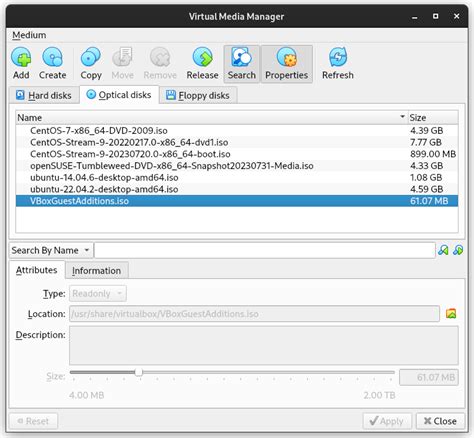Select ubuntu-22.04.2-desktop-amd64.iso
Image resolution: width=474 pixels, height=438 pixels.
[x=237, y=189]
